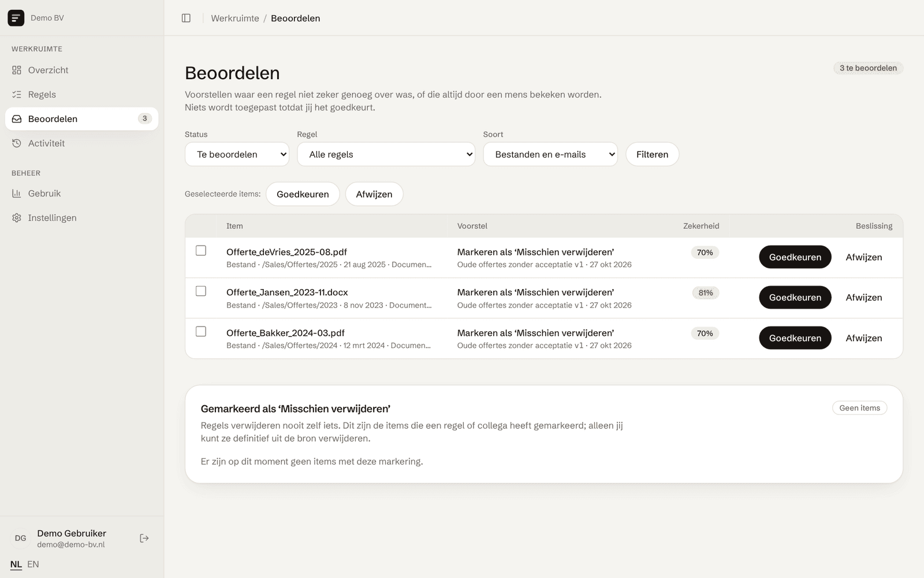Click Afwijzen for selected items
This screenshot has height=578, width=924.
(374, 194)
